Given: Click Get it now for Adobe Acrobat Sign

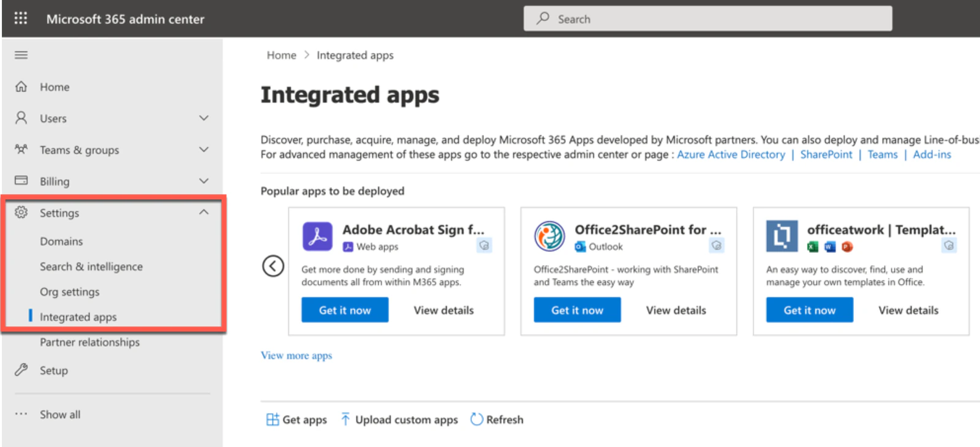Looking at the screenshot, I should (x=345, y=310).
